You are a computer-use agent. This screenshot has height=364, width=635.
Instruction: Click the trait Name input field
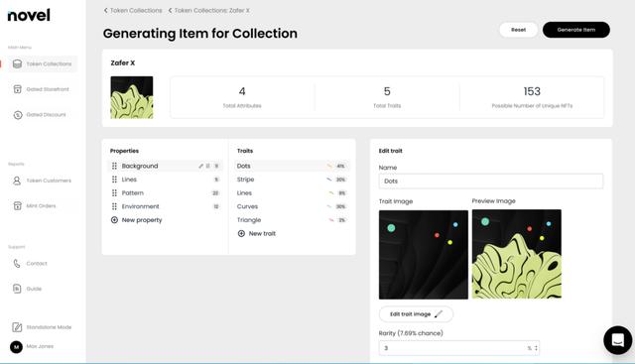pos(491,182)
